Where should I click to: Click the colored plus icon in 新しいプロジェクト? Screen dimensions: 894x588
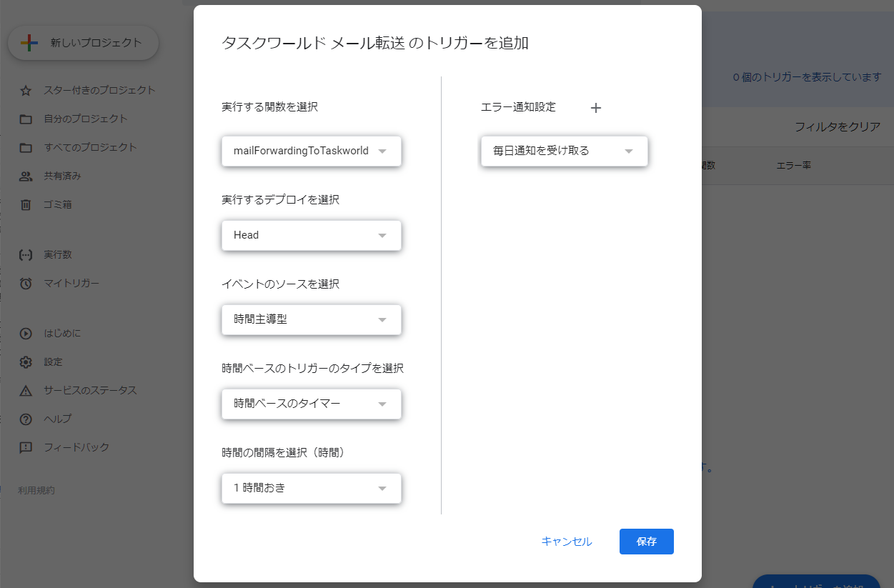pyautogui.click(x=29, y=43)
